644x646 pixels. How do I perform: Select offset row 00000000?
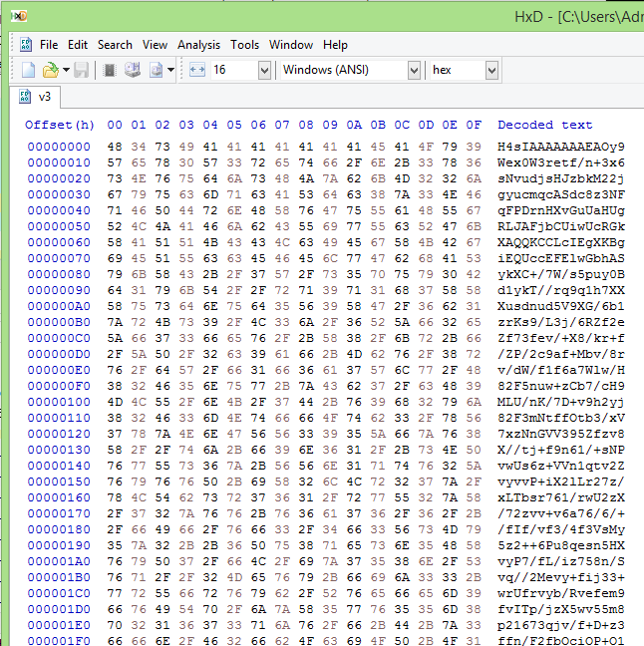(59, 147)
